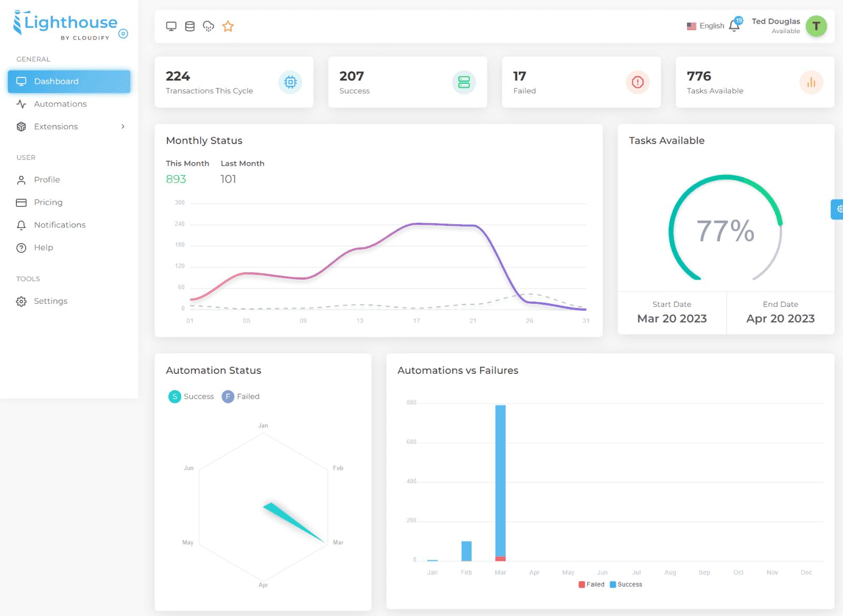
Task: Open Notifications page from sidebar
Action: coord(69,225)
